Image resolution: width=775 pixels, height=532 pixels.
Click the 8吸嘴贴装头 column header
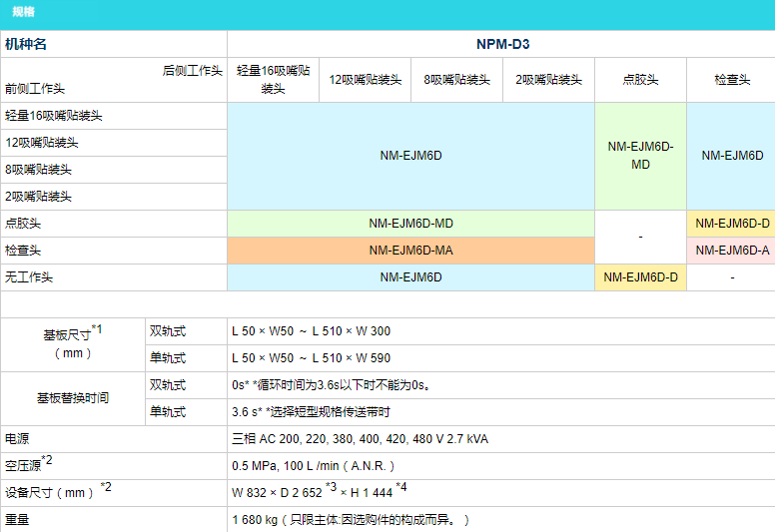pos(456,80)
